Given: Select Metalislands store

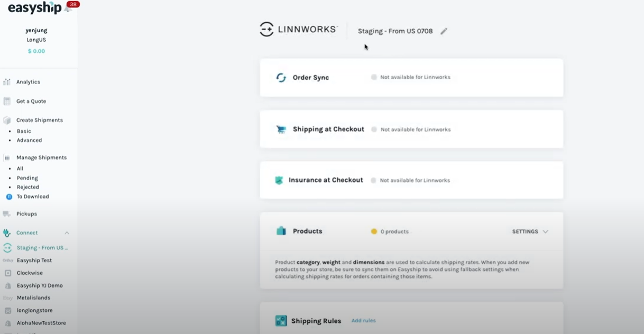Looking at the screenshot, I should pos(33,298).
